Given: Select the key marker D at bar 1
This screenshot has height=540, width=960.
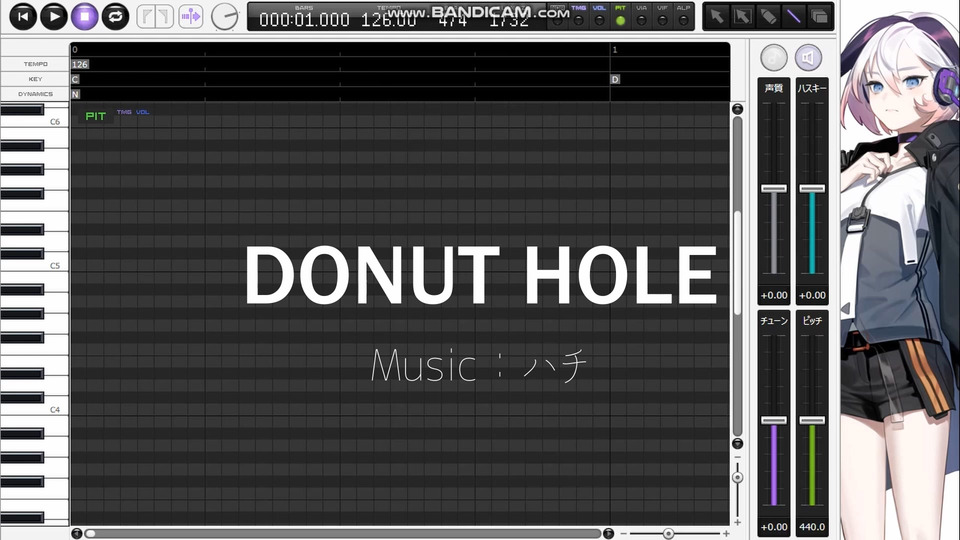Looking at the screenshot, I should point(615,79).
